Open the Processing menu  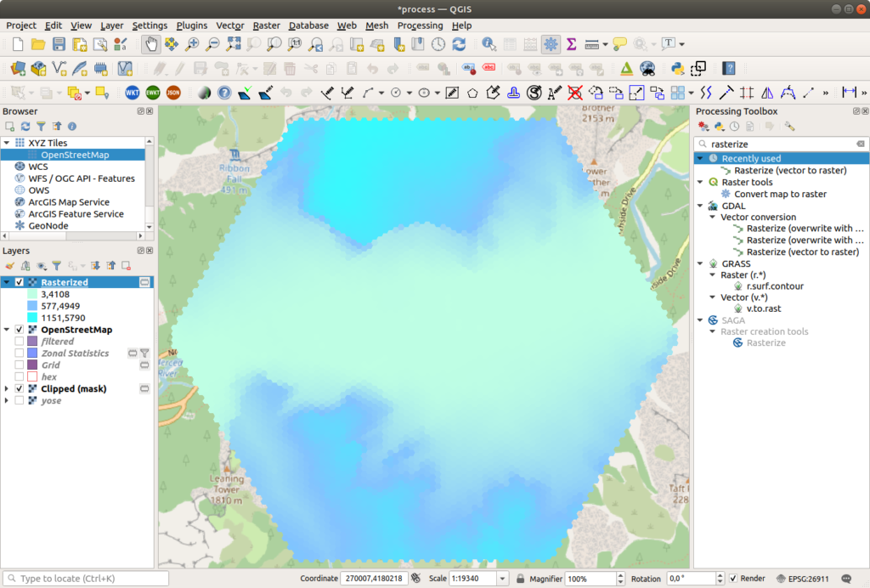pos(420,25)
